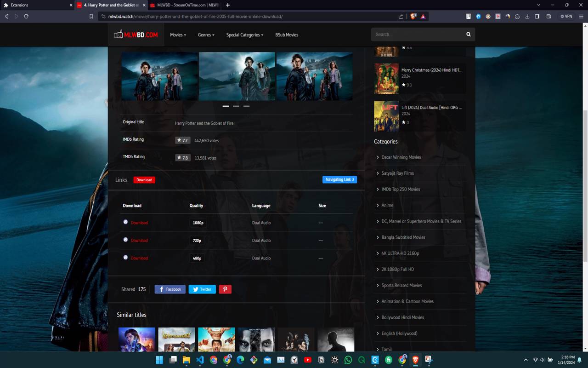Click the taskbar clock 2:18 PM
588x368 pixels.
tap(567, 360)
